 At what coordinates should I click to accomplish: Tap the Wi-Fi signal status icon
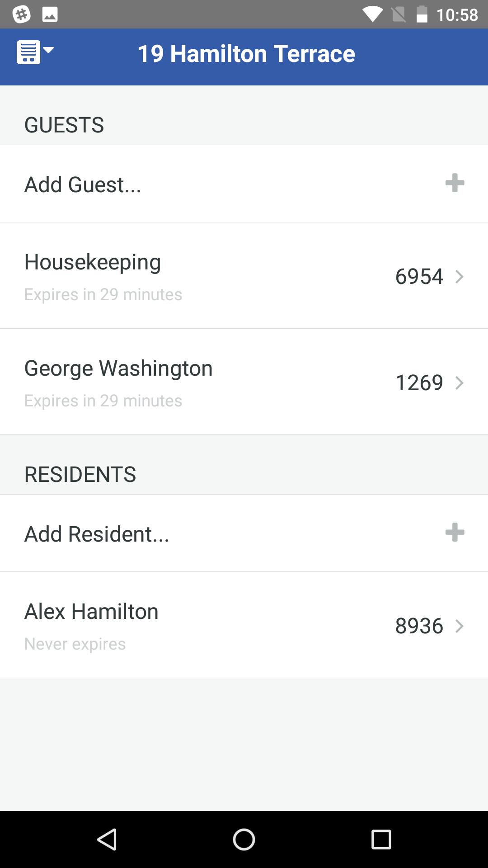(x=372, y=14)
